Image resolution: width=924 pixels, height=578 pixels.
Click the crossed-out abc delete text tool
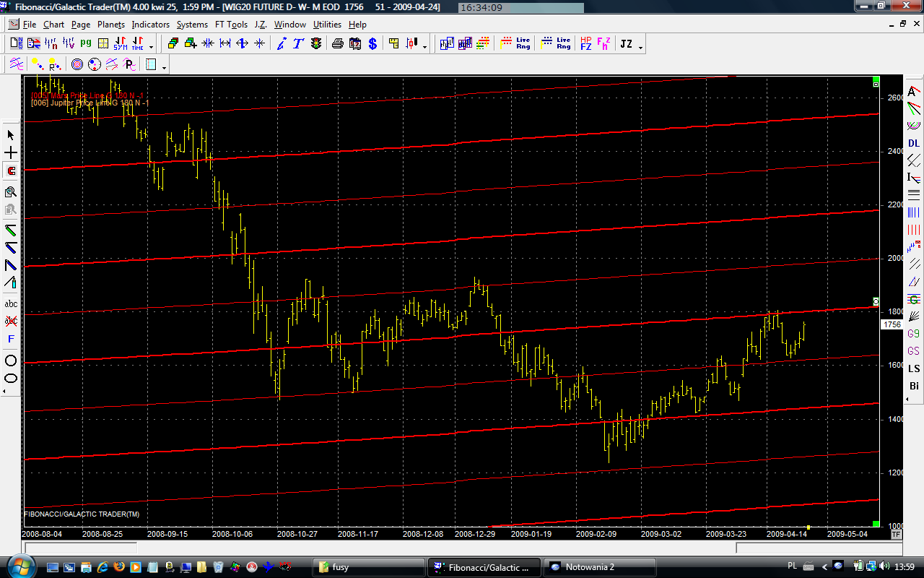[x=11, y=321]
